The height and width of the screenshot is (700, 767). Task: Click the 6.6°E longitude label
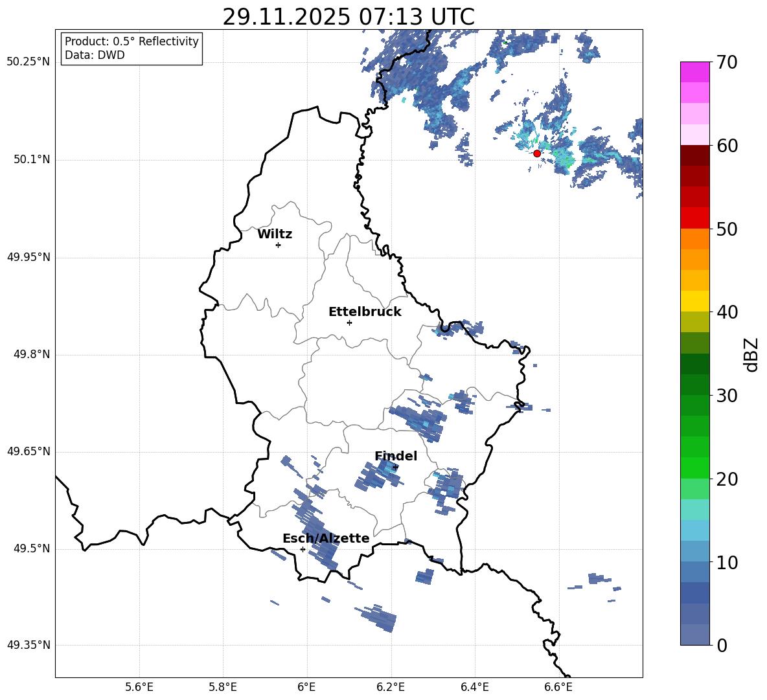558,688
